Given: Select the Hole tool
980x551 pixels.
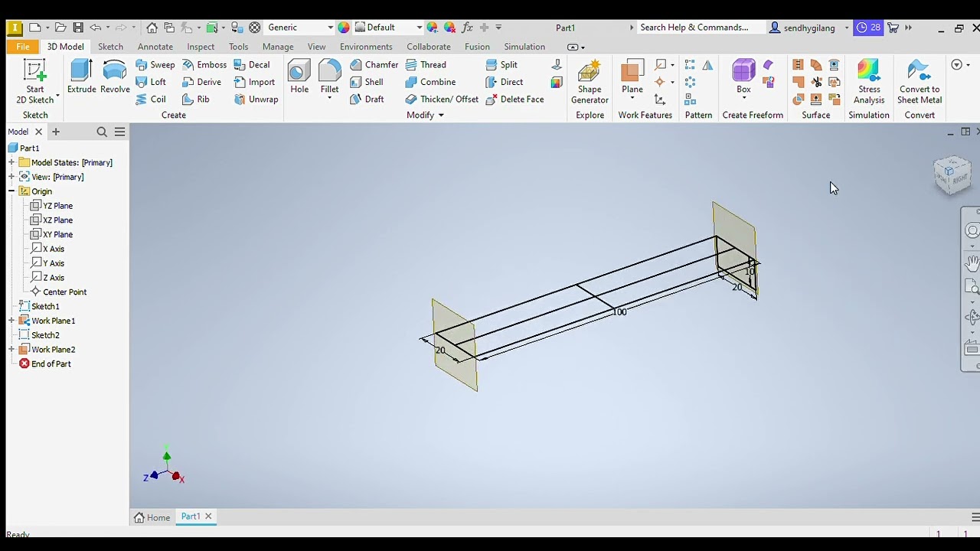Looking at the screenshot, I should (x=299, y=77).
